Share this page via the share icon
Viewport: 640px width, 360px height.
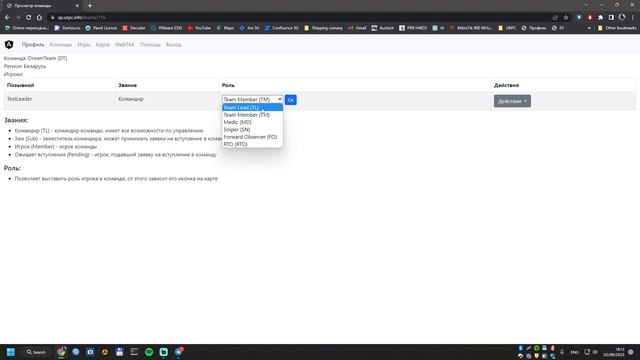[555, 18]
